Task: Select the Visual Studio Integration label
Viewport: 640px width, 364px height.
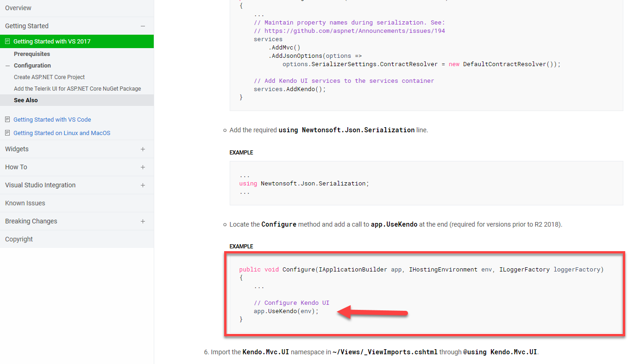Action: [40, 185]
